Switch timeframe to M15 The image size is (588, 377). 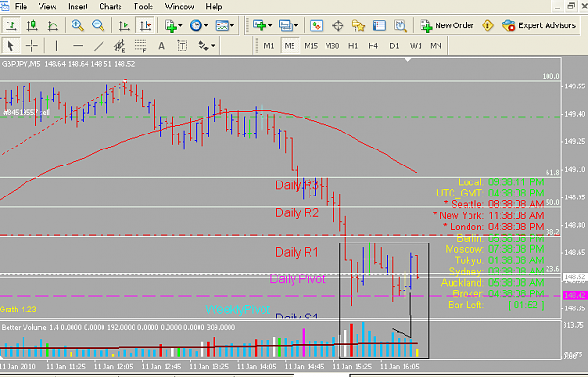click(310, 46)
